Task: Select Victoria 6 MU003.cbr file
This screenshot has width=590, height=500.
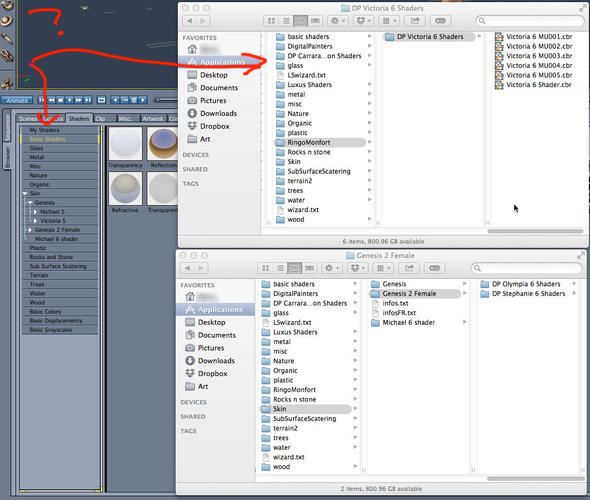Action: pos(534,56)
